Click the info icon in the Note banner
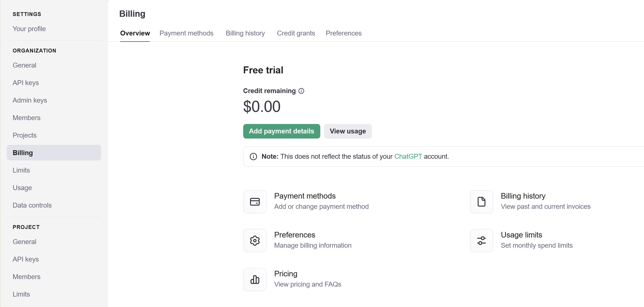This screenshot has height=307, width=644. pyautogui.click(x=253, y=156)
